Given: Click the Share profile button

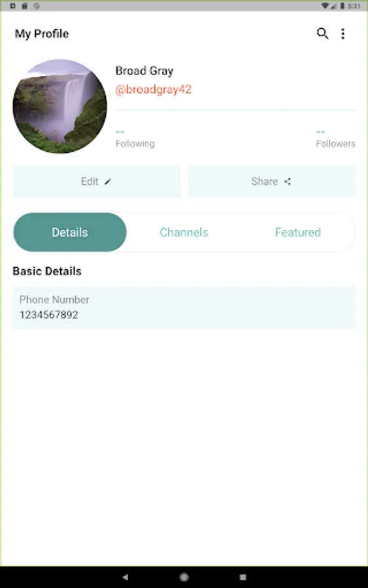Looking at the screenshot, I should tap(272, 182).
